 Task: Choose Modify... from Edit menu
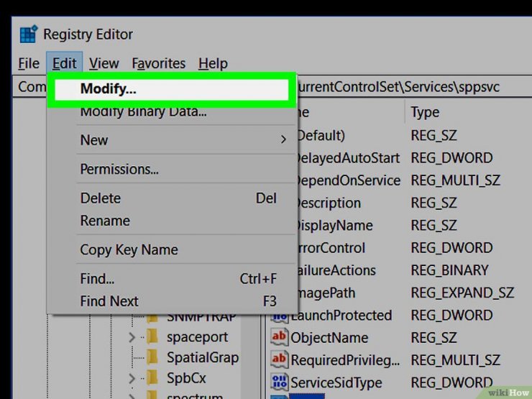click(171, 89)
